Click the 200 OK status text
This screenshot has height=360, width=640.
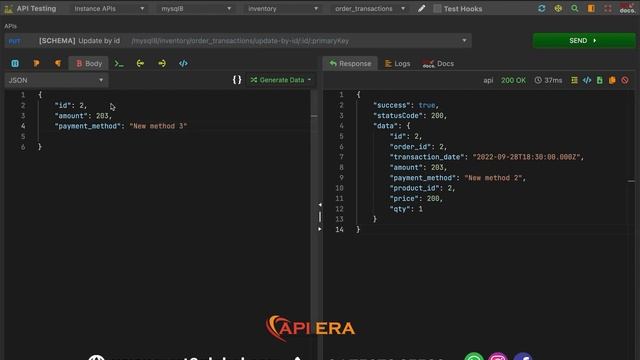[513, 80]
